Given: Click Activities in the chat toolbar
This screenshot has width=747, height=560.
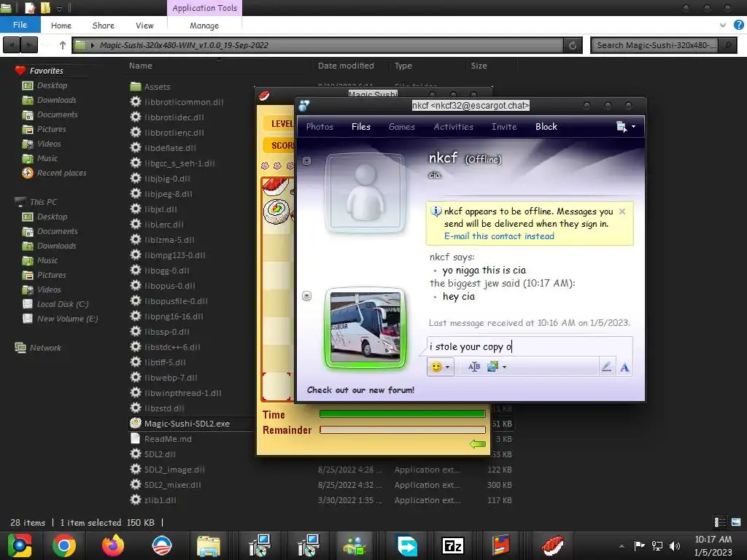Looking at the screenshot, I should pos(453,127).
